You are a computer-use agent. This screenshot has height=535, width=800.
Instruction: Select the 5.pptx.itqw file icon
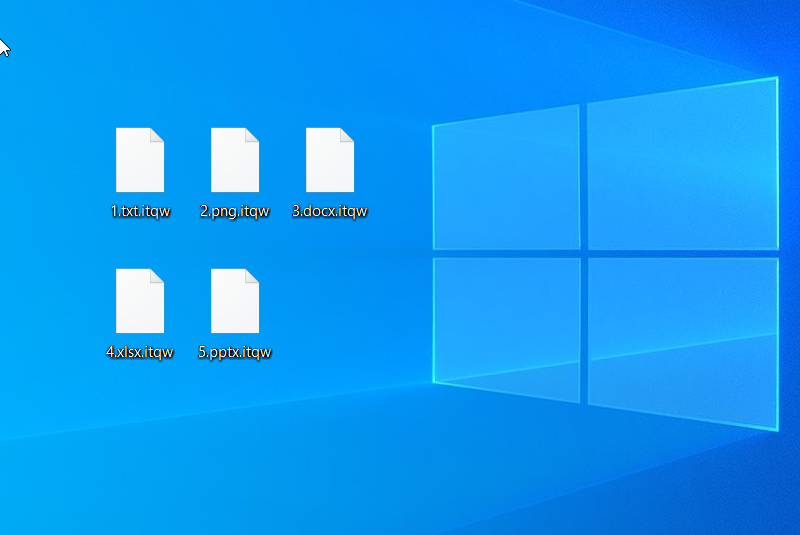pos(235,301)
